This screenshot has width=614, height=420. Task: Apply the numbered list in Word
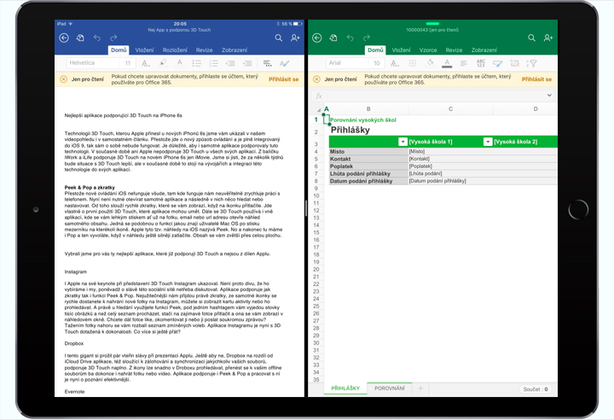(x=213, y=63)
